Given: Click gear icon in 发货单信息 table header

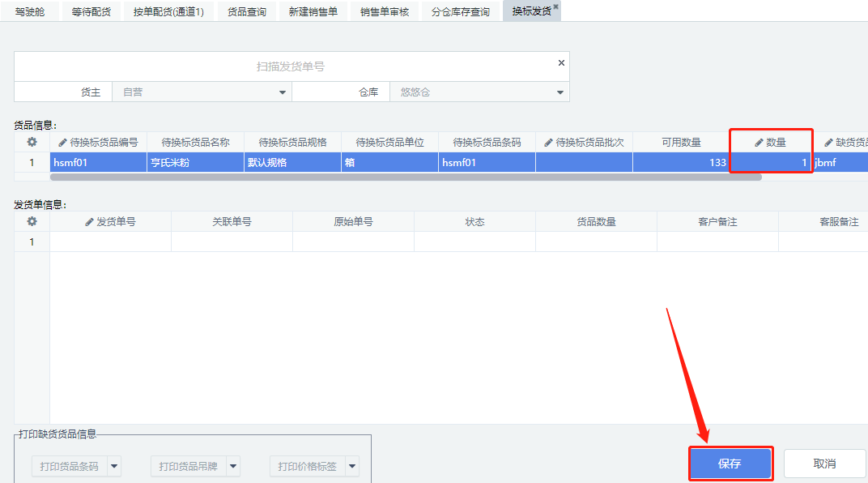Looking at the screenshot, I should tap(32, 221).
